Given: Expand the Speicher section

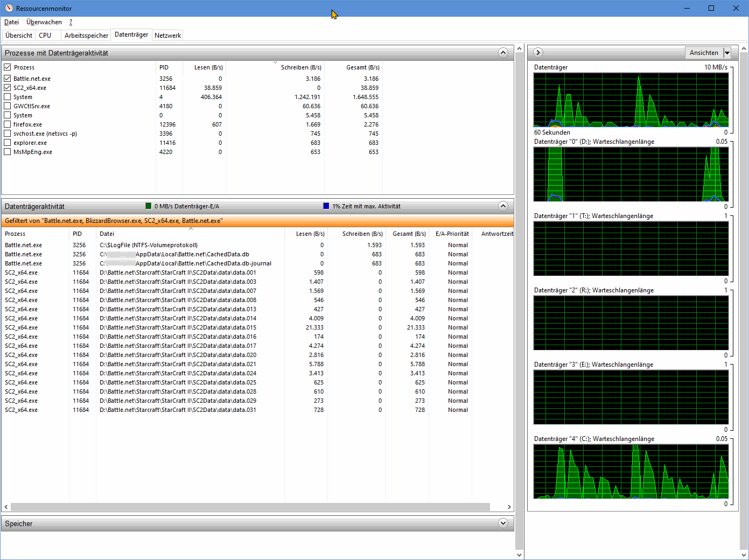Looking at the screenshot, I should tap(503, 523).
